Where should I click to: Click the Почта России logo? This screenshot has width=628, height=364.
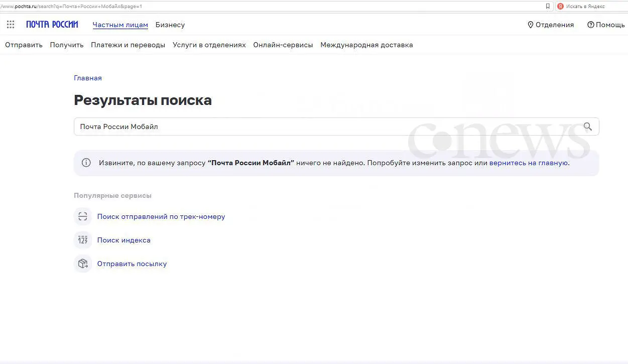pos(52,25)
